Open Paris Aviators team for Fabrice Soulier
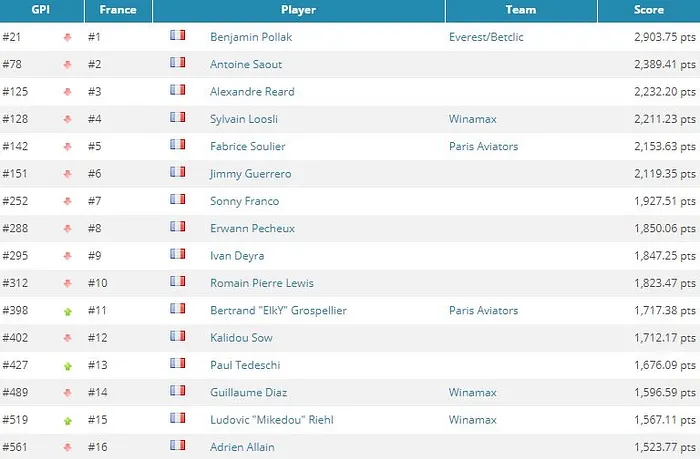 click(483, 147)
